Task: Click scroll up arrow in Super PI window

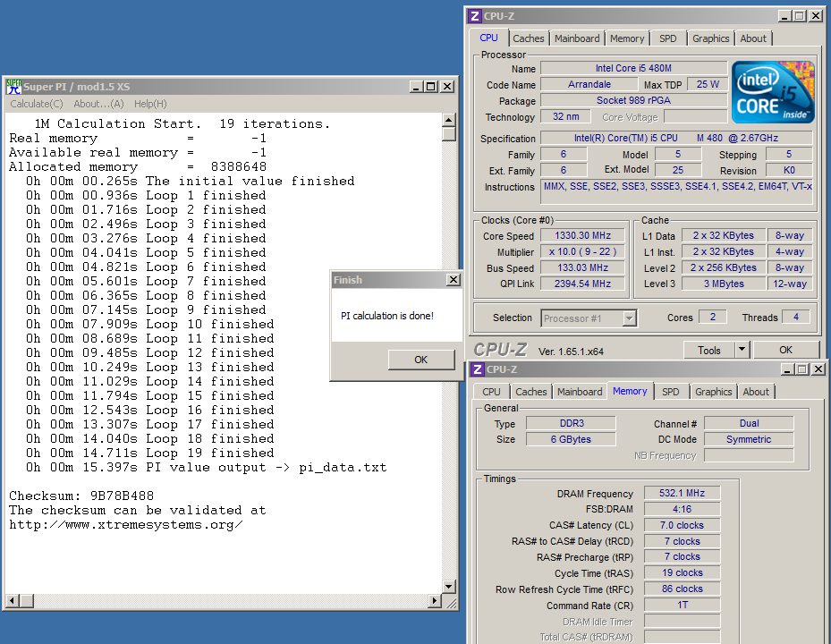Action: click(x=448, y=120)
